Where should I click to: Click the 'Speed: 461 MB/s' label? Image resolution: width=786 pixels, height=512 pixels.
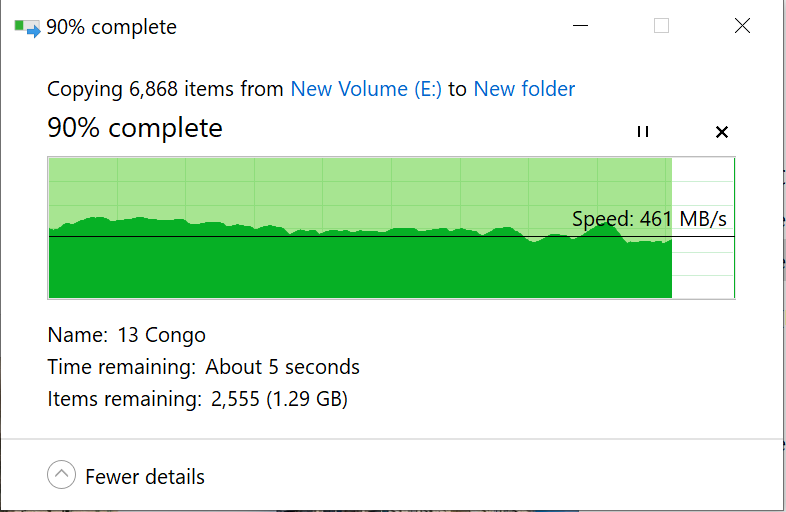649,219
